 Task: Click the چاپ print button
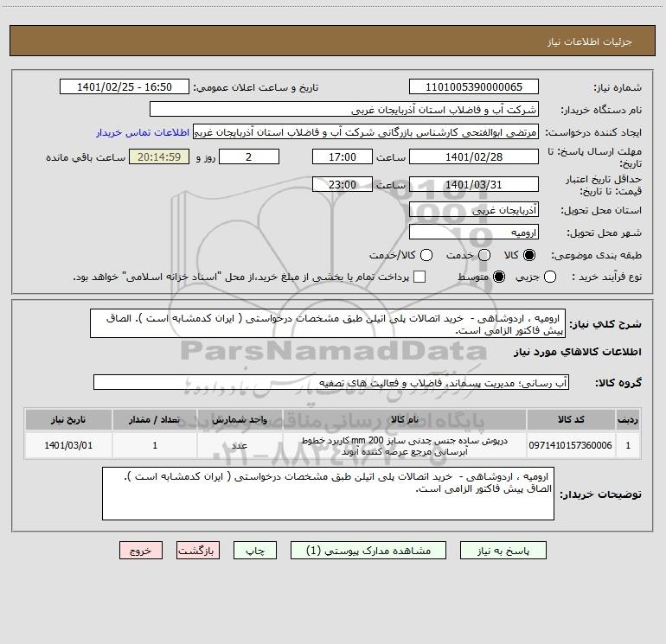(x=255, y=551)
